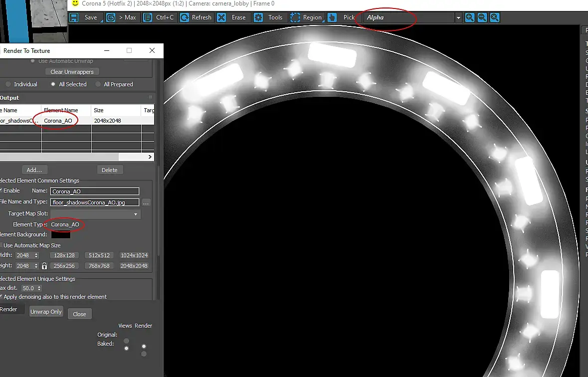Open the Save button dropdown arrow
Image resolution: width=588 pixels, height=377 pixels.
coord(102,21)
